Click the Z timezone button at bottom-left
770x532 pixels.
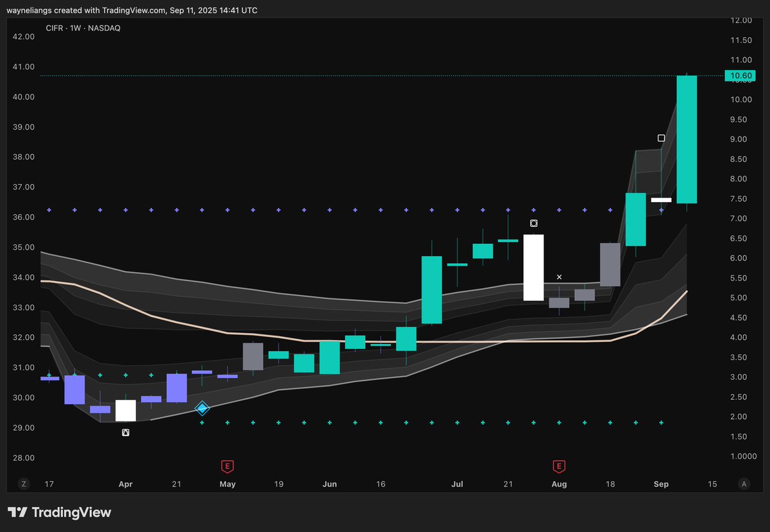[24, 483]
